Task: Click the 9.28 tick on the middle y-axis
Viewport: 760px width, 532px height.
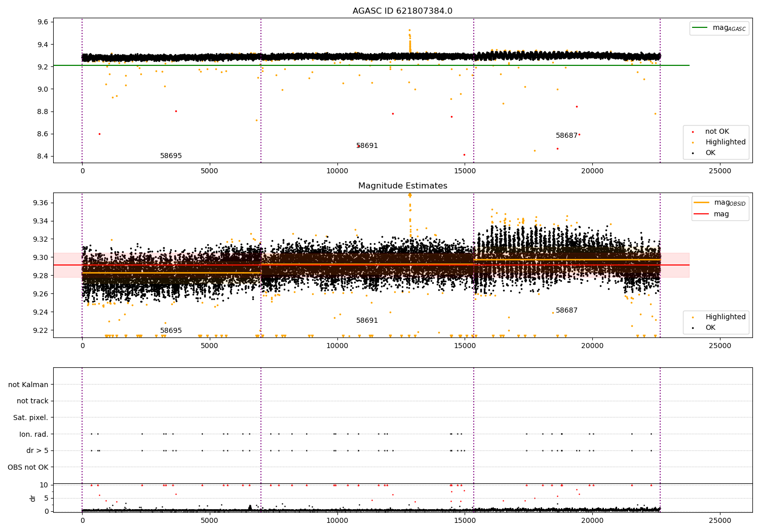Action: [41, 276]
